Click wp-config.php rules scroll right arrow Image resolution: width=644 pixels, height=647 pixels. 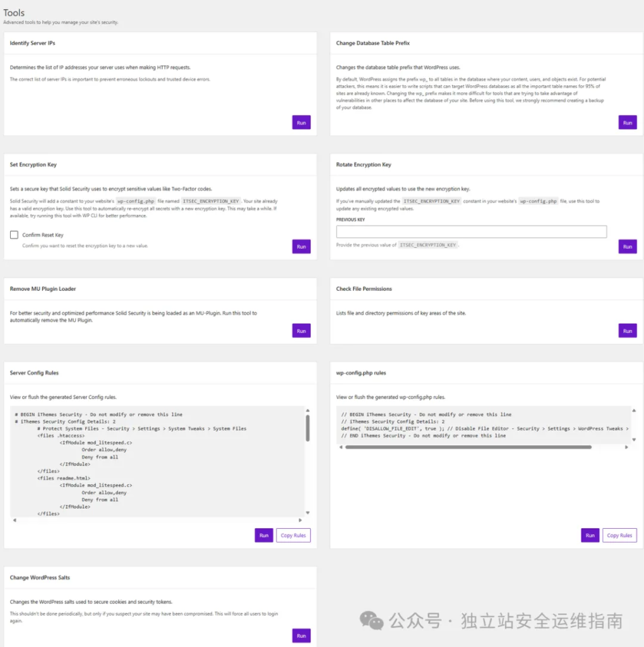click(626, 447)
